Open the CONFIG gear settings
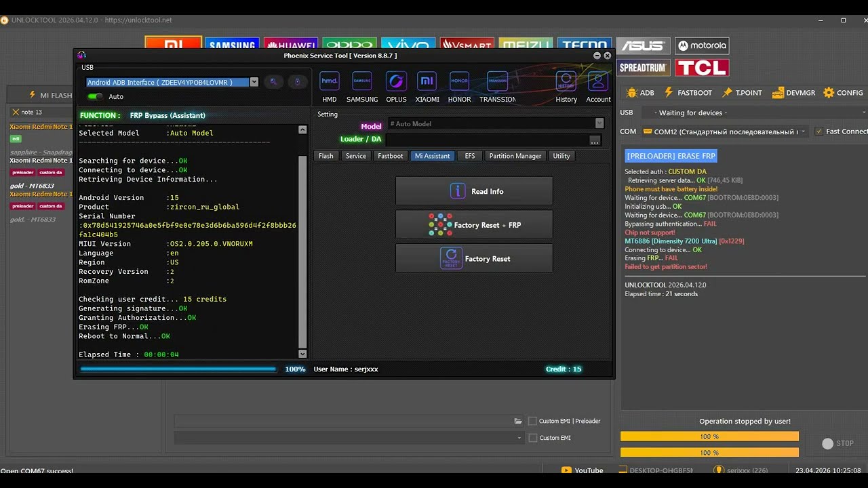 coord(843,93)
